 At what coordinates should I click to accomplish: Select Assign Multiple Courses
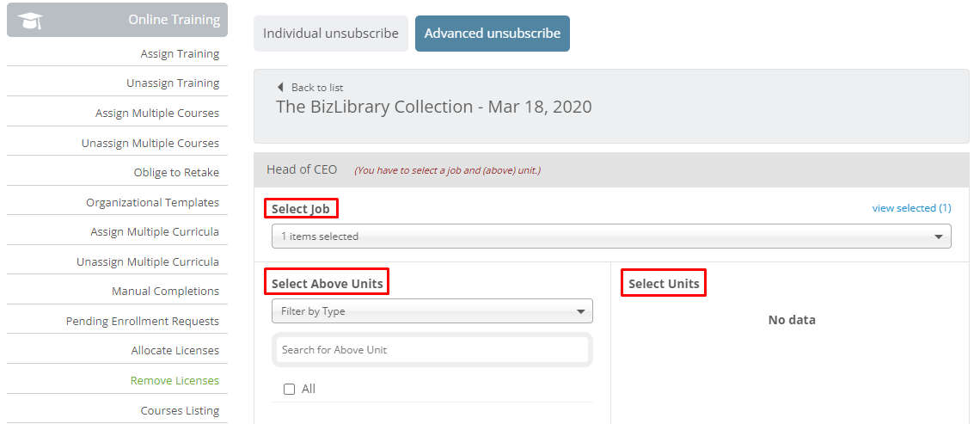click(x=156, y=113)
